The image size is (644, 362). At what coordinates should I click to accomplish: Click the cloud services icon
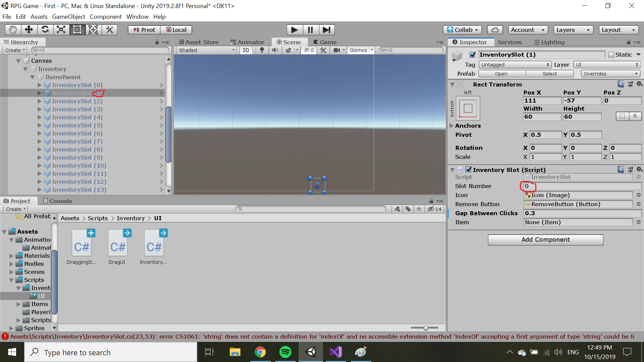(495, 30)
